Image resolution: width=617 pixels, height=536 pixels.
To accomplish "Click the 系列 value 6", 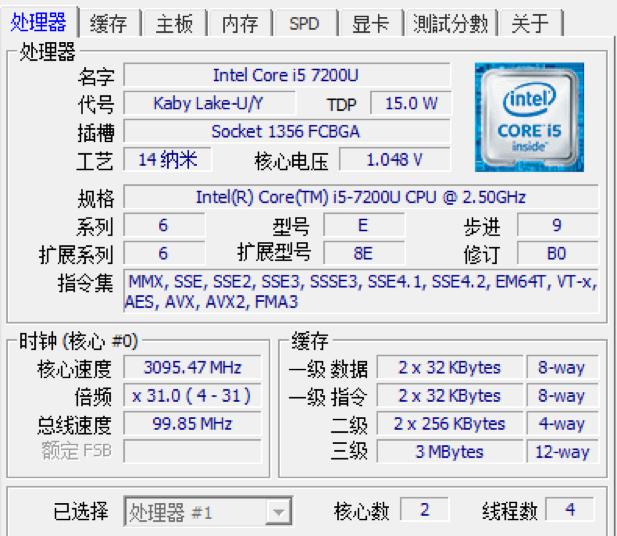I will coord(164,225).
